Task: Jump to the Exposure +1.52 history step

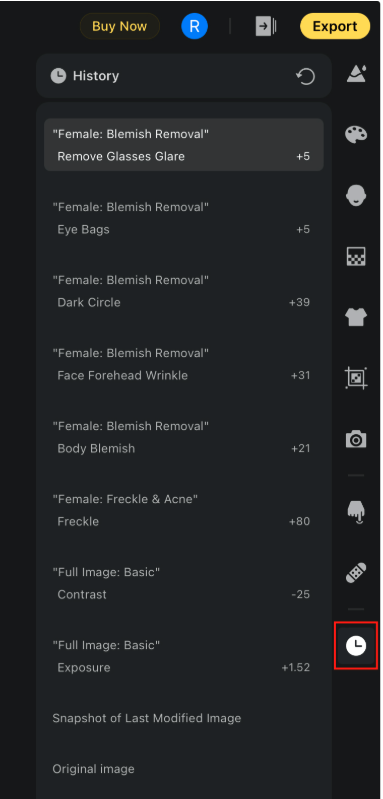Action: tap(184, 656)
